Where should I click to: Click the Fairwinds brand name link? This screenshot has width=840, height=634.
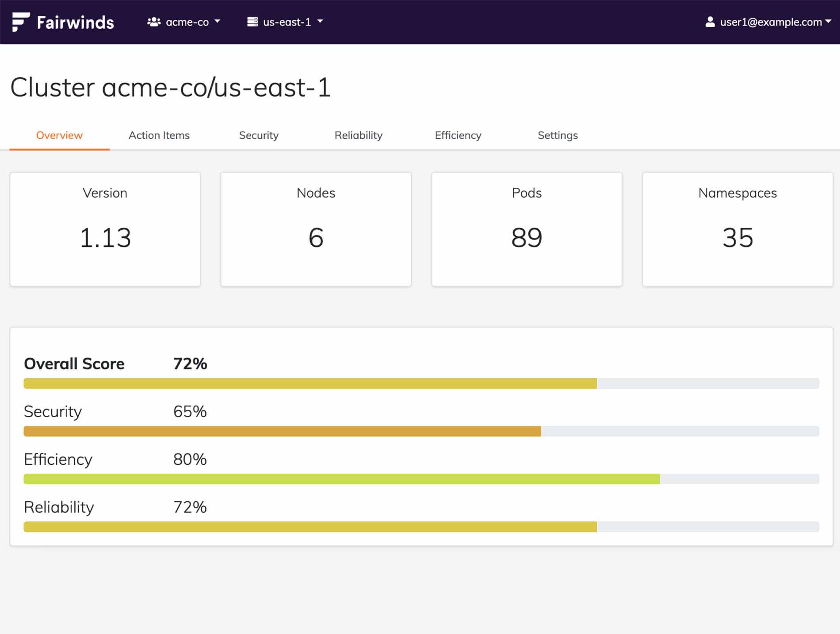click(76, 23)
